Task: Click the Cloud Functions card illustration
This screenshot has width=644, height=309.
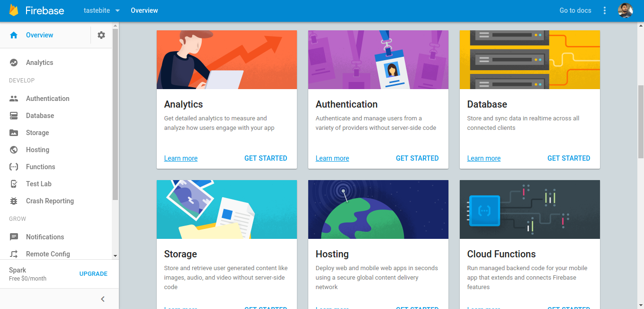Action: click(x=530, y=209)
